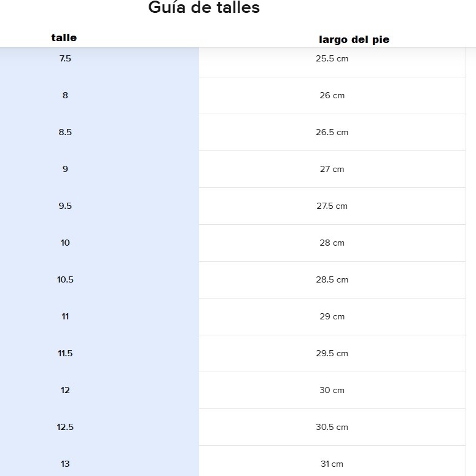The width and height of the screenshot is (476, 476).
Task: Click the 31 cm measurement cell
Action: click(x=332, y=464)
